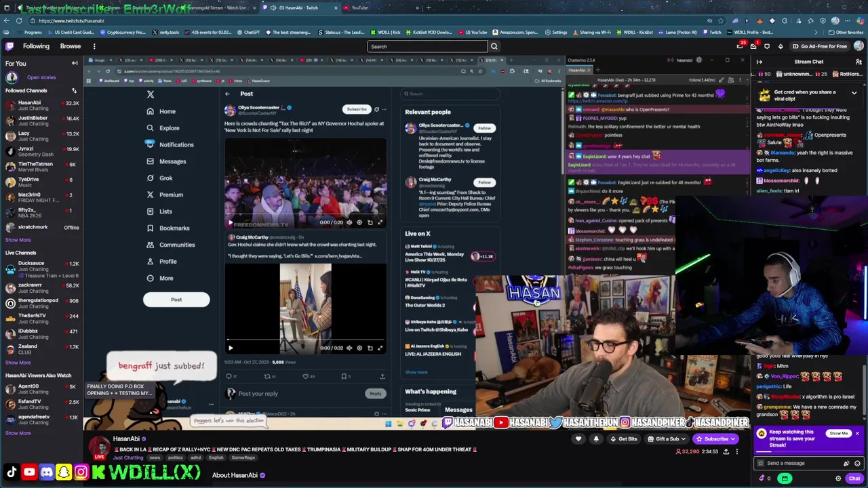Open the Just Chatting category link
Viewport: 868px width, 488px height.
(x=128, y=457)
